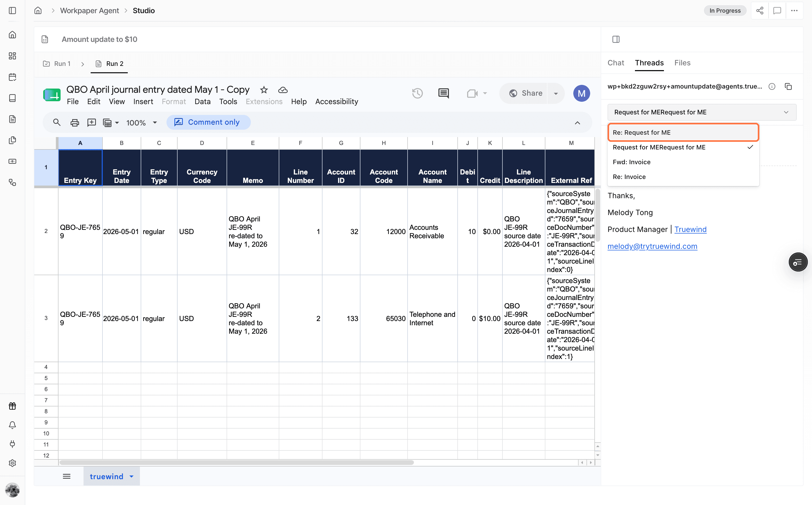Toggle the left sidebar panel icon
This screenshot has width=812, height=505.
(x=12, y=10)
